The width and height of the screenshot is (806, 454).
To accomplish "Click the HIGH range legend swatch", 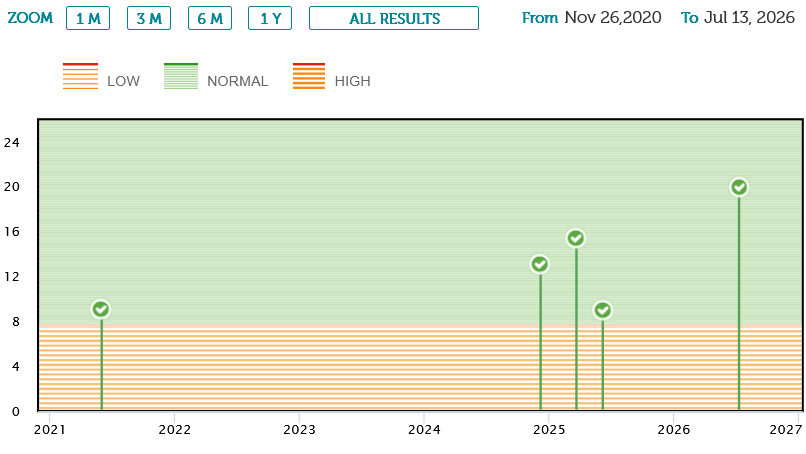I will [x=309, y=76].
